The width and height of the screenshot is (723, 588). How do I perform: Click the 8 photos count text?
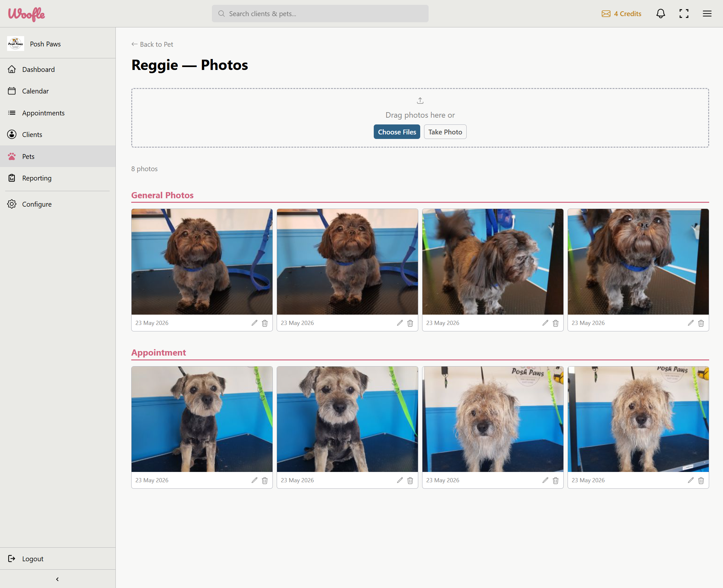[144, 169]
